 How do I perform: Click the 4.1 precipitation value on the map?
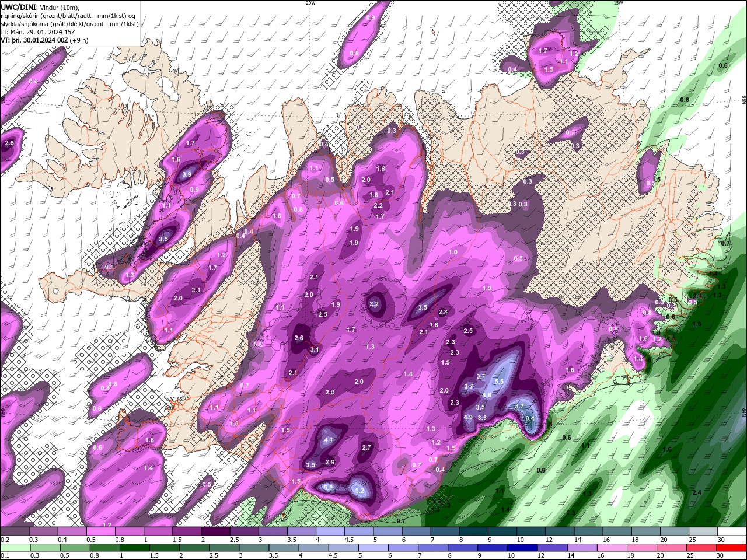[329, 440]
